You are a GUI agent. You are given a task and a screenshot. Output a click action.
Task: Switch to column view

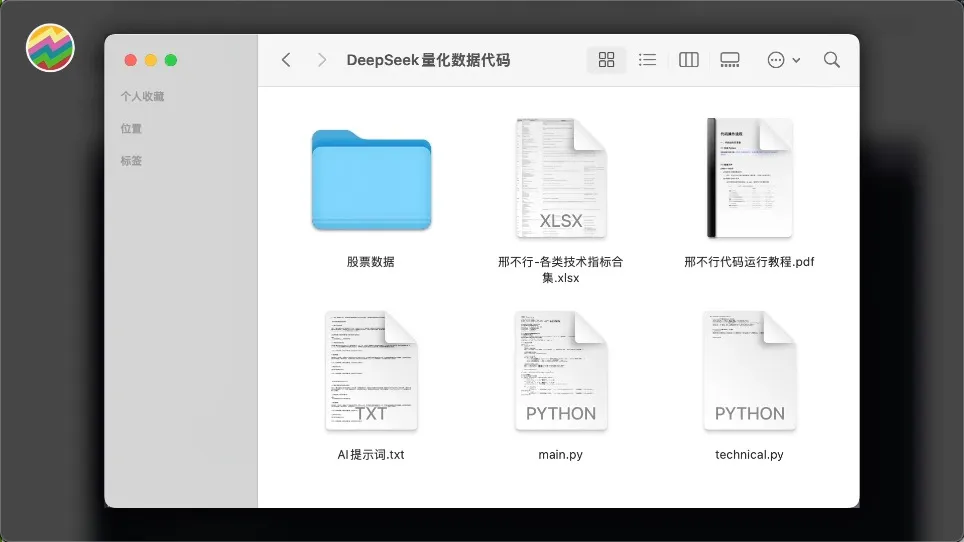[688, 60]
